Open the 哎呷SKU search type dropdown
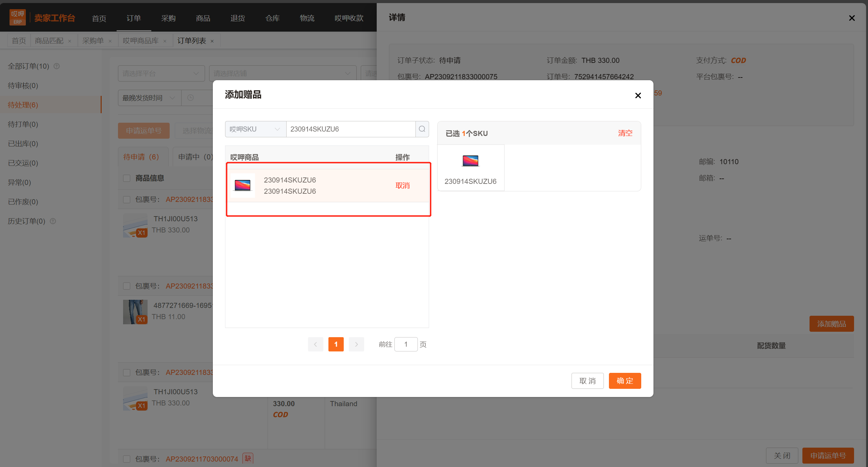The height and width of the screenshot is (467, 868). (256, 129)
